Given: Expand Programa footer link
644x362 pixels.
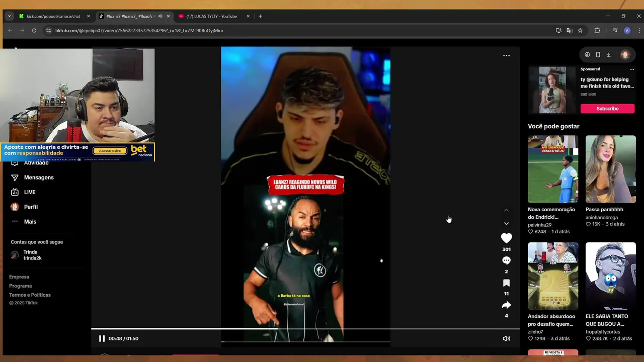Looking at the screenshot, I should (20, 286).
